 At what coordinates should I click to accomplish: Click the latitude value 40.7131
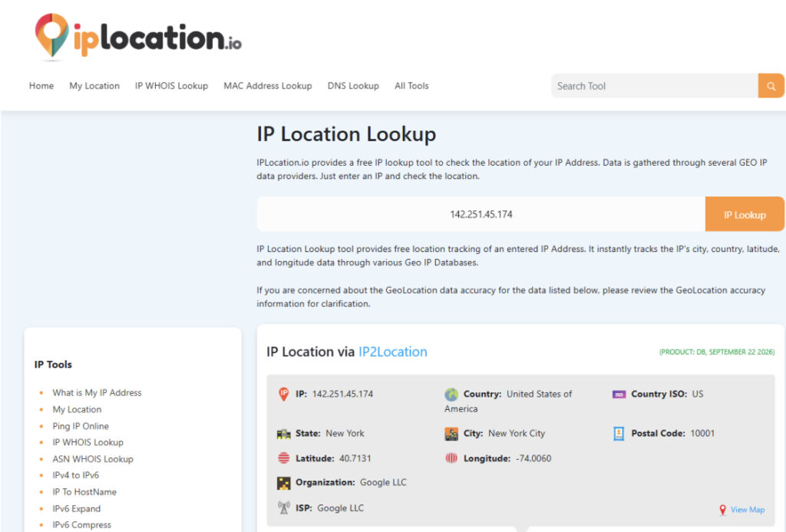click(355, 458)
